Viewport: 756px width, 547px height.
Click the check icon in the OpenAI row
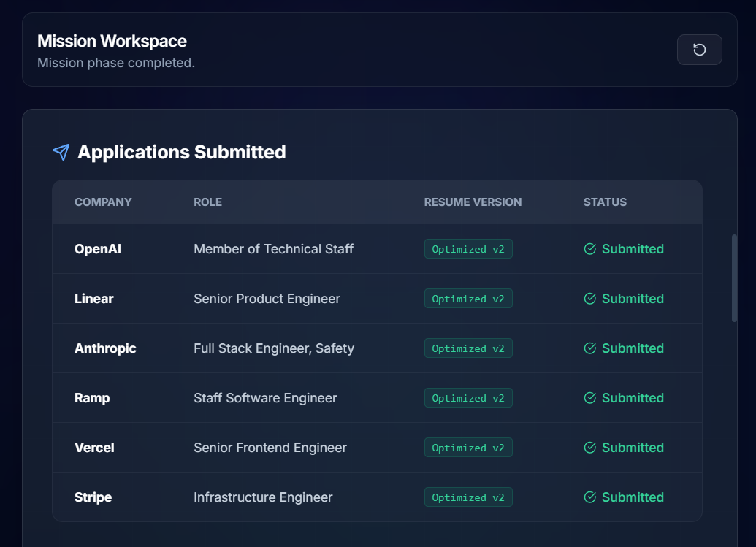pyautogui.click(x=589, y=249)
